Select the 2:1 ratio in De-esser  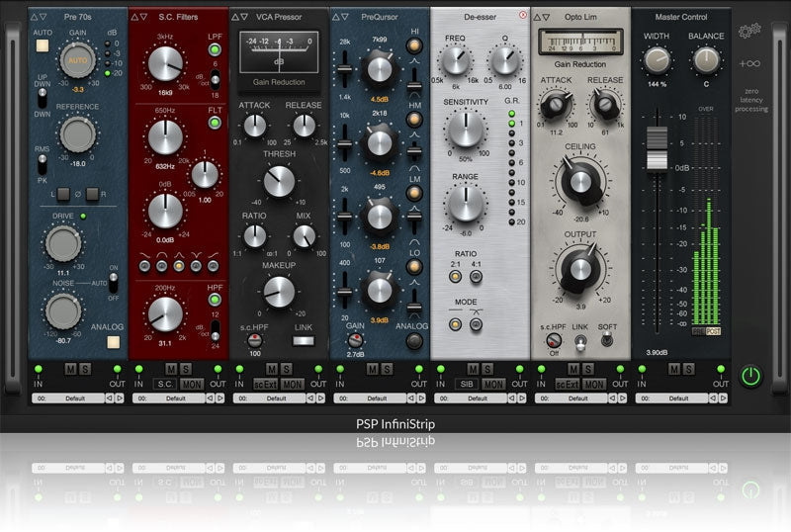455,277
